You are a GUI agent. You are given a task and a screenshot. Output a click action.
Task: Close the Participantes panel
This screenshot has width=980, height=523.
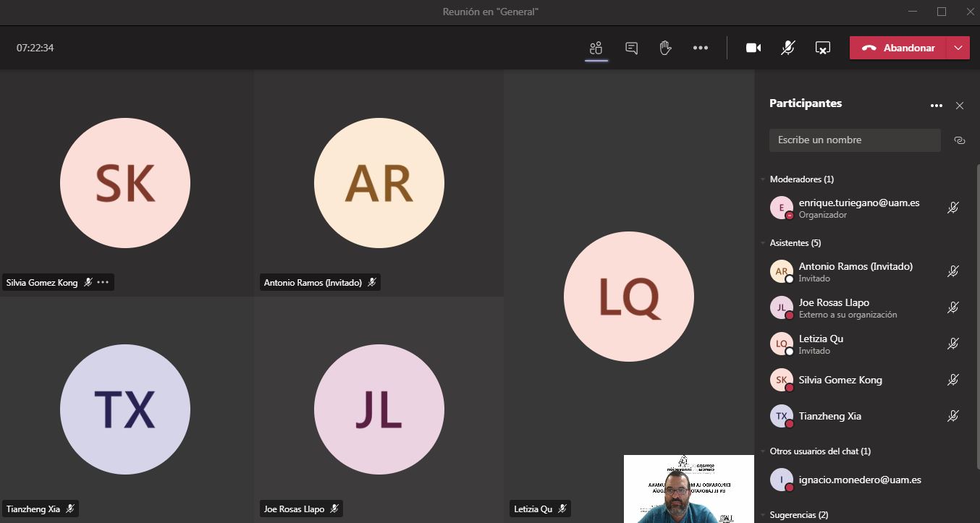pyautogui.click(x=960, y=106)
